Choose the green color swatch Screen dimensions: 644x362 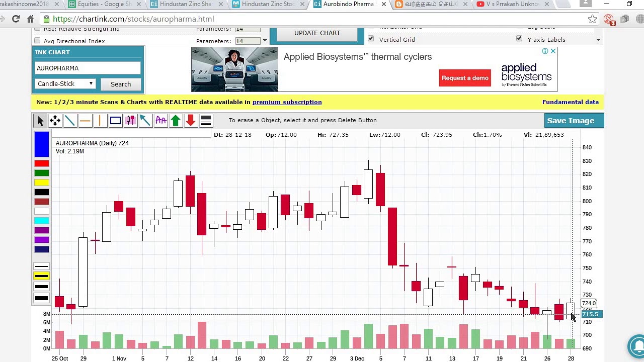(42, 173)
